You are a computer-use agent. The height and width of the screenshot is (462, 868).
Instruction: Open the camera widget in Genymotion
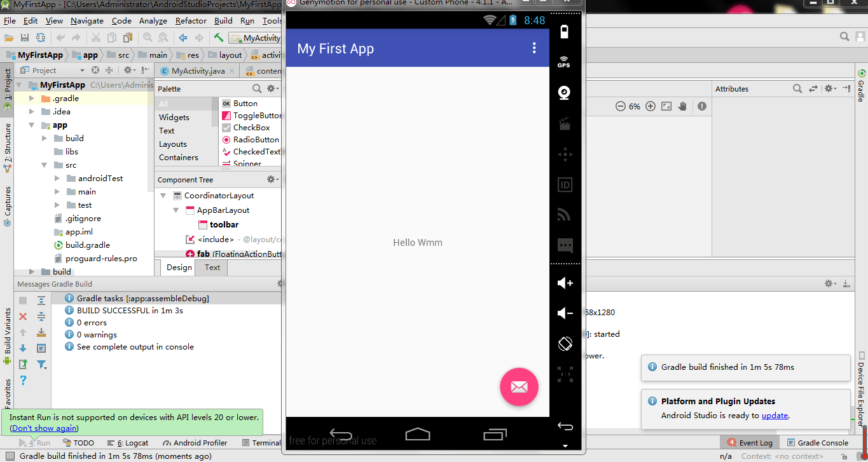565,93
